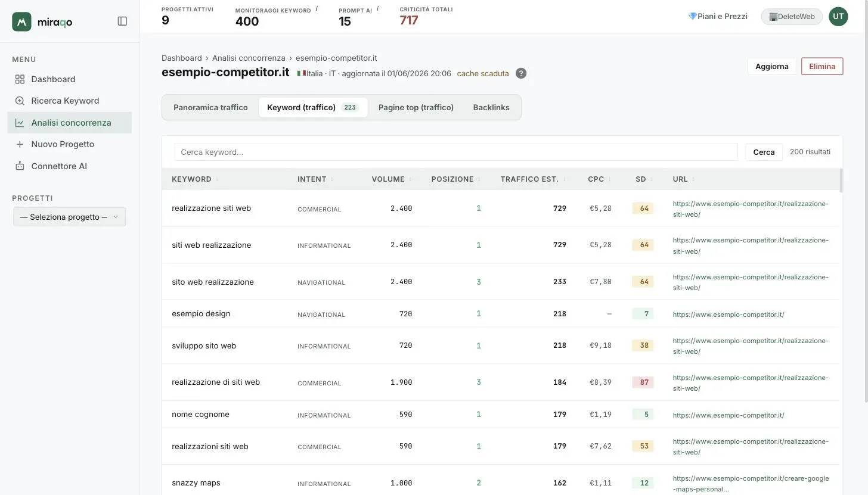Click the Dashboard breadcrumb link

click(x=182, y=58)
